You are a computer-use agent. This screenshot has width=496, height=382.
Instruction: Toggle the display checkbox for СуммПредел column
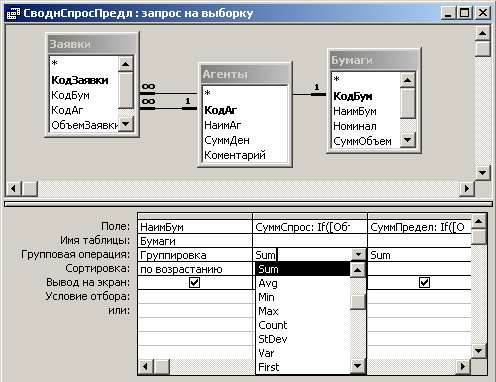424,283
